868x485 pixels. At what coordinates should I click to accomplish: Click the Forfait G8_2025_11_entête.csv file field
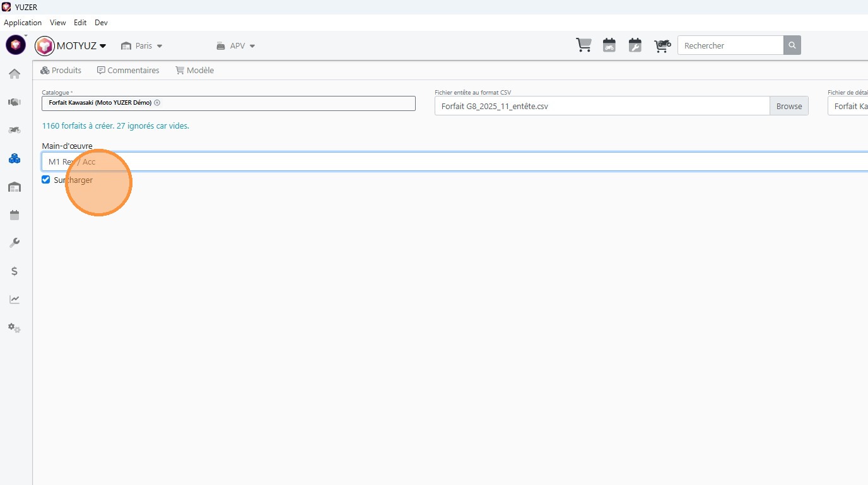(602, 106)
